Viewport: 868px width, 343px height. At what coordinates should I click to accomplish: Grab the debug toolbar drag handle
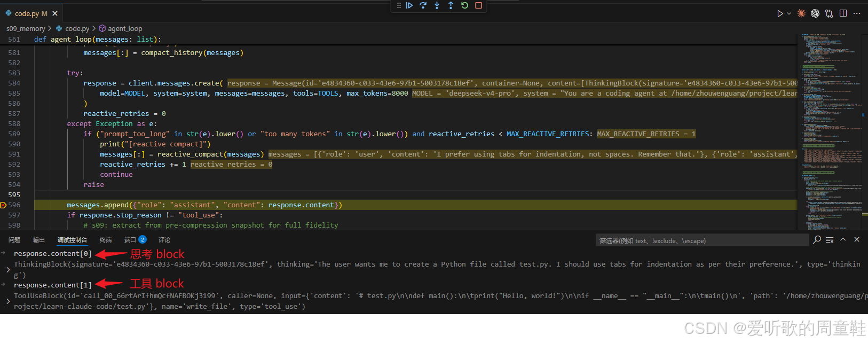pyautogui.click(x=399, y=5)
